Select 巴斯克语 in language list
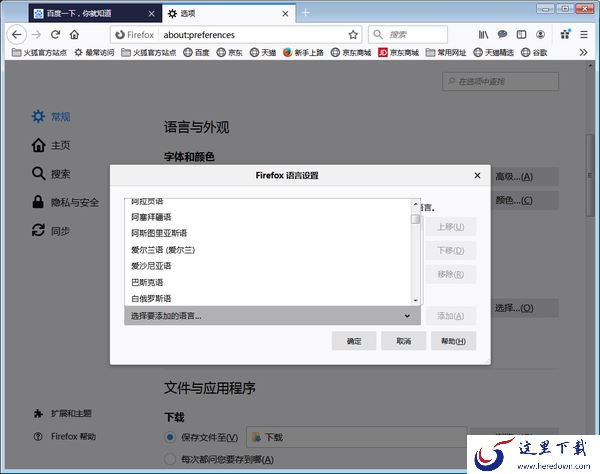Screen dimensions: 600x474 point(267,282)
